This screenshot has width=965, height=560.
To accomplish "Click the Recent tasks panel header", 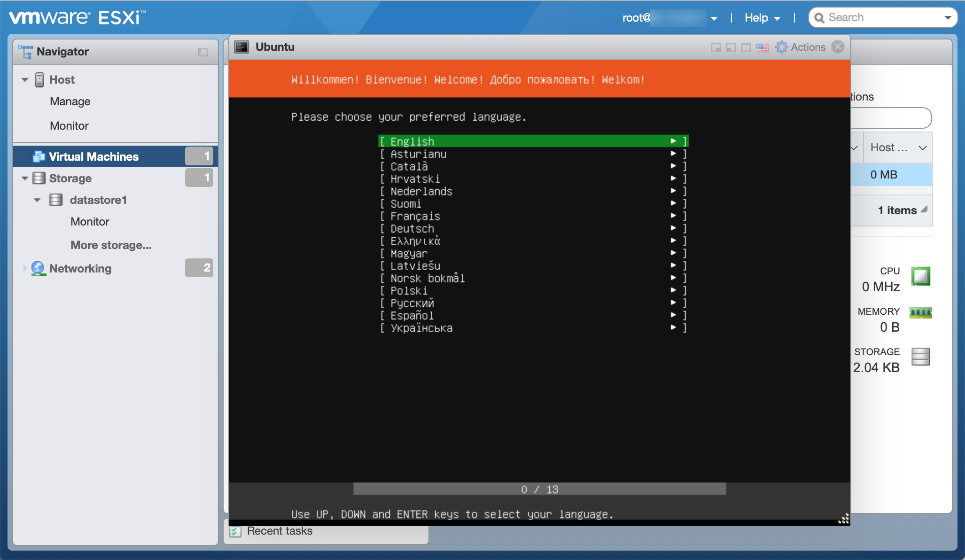I will pyautogui.click(x=280, y=531).
